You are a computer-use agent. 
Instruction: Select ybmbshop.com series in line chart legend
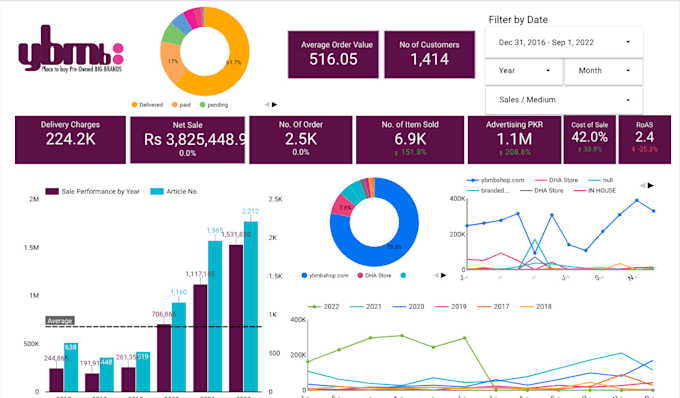tap(496, 180)
